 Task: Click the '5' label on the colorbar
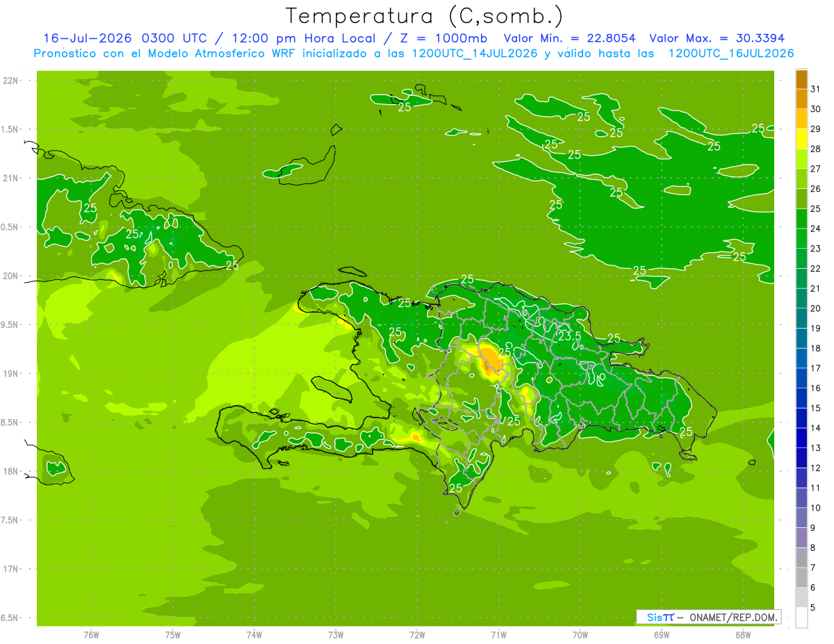pos(813,608)
